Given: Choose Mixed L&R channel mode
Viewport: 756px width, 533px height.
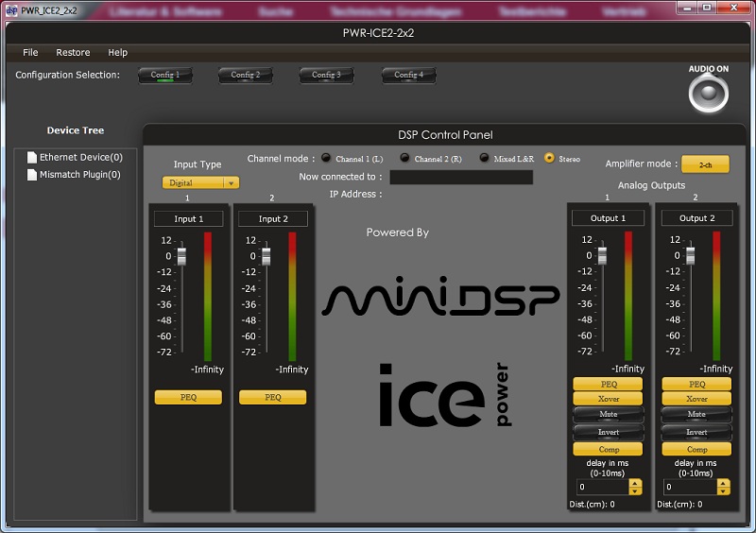Looking at the screenshot, I should 485,159.
